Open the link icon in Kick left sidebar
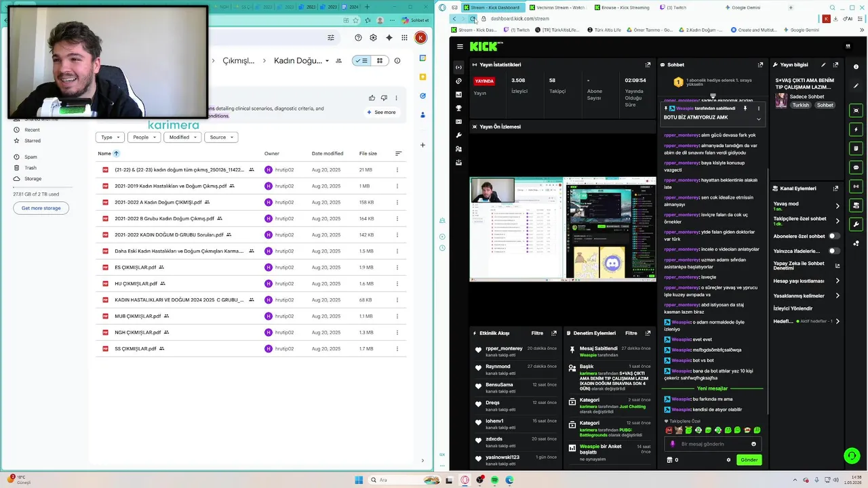The height and width of the screenshot is (488, 868). pyautogui.click(x=459, y=81)
